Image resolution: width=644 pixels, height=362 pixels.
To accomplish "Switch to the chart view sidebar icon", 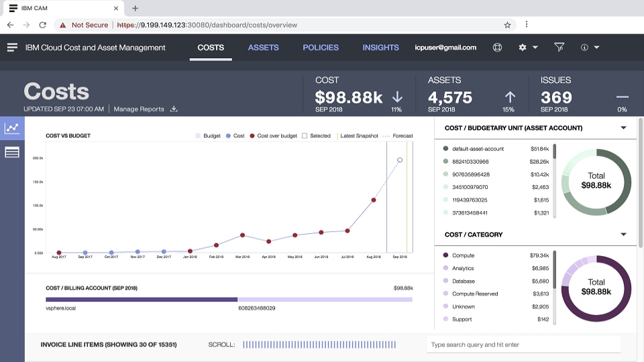I will pos(12,128).
